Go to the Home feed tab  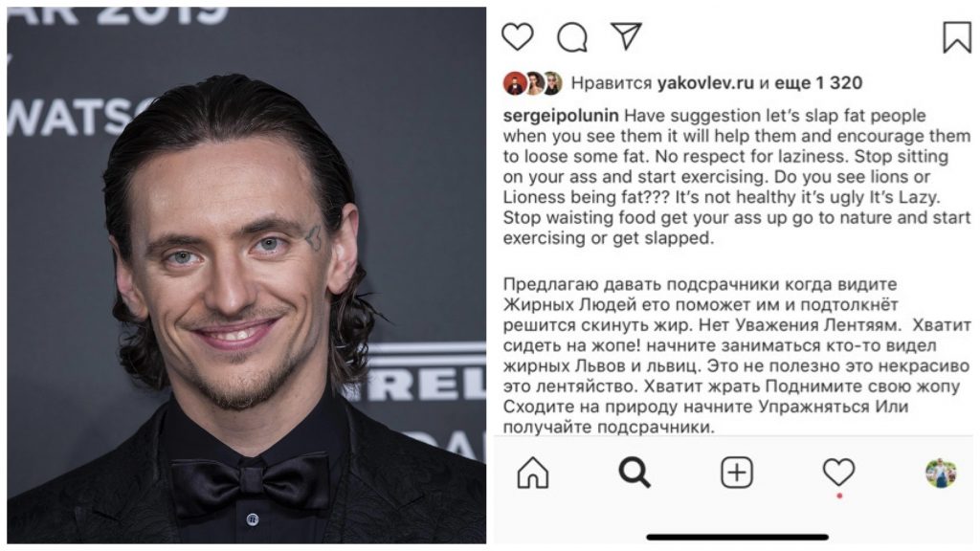pos(533,473)
